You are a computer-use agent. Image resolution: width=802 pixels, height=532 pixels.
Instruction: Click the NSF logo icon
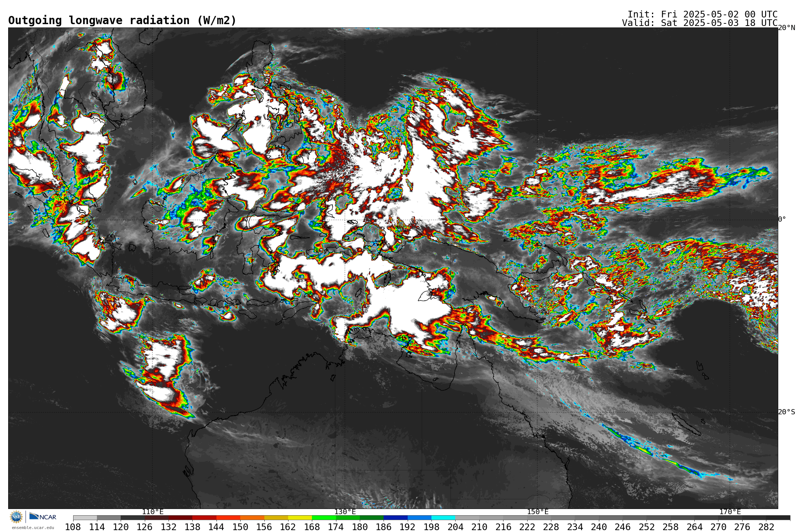pos(16,516)
